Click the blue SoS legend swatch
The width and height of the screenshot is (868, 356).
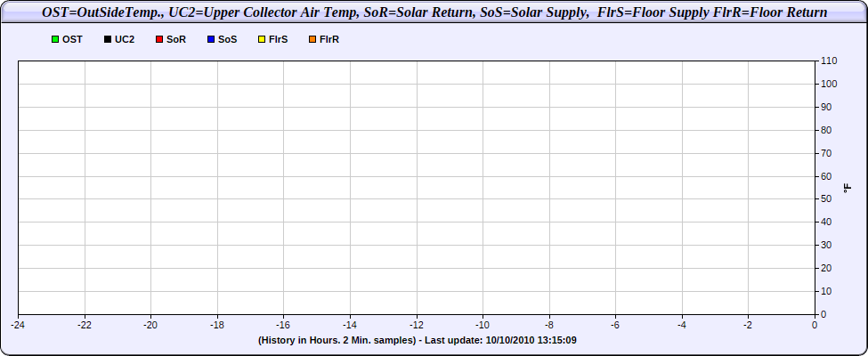pyautogui.click(x=210, y=40)
